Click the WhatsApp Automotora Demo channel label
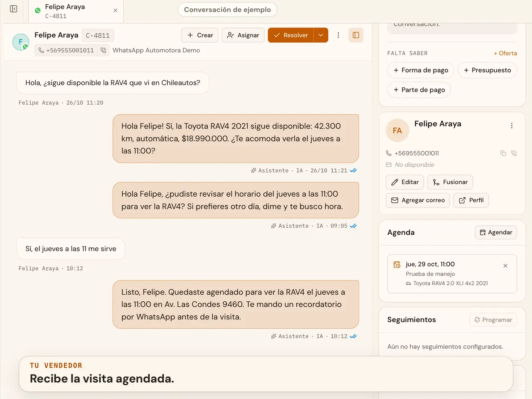The width and height of the screenshot is (532, 399). pyautogui.click(x=156, y=50)
